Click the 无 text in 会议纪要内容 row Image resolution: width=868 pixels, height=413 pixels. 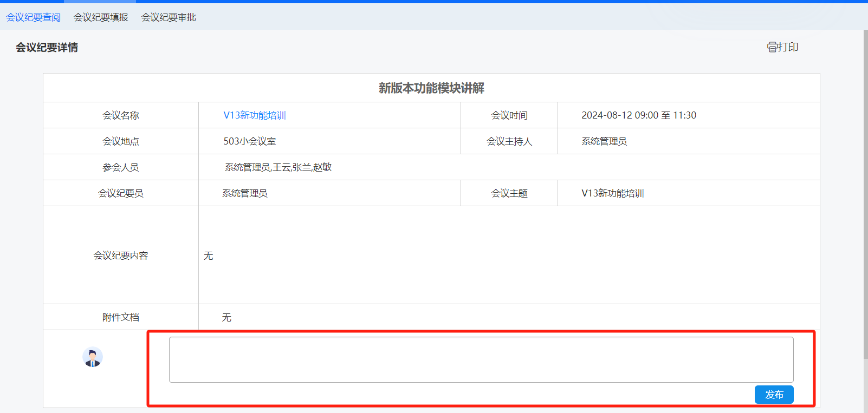pos(209,255)
